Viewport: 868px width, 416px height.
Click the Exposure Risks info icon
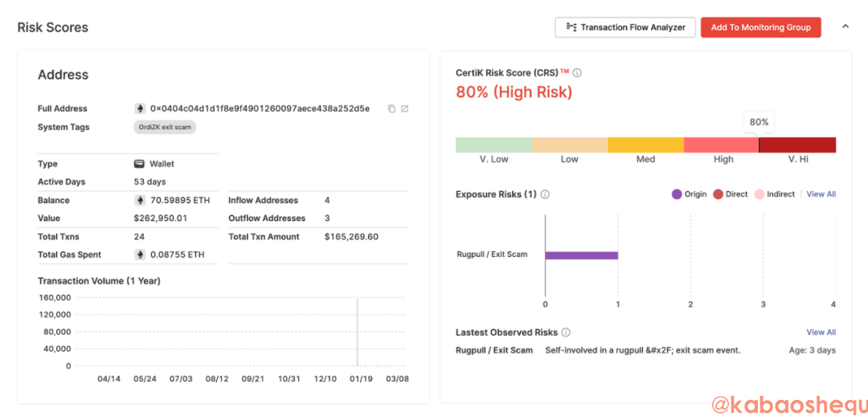tap(545, 194)
